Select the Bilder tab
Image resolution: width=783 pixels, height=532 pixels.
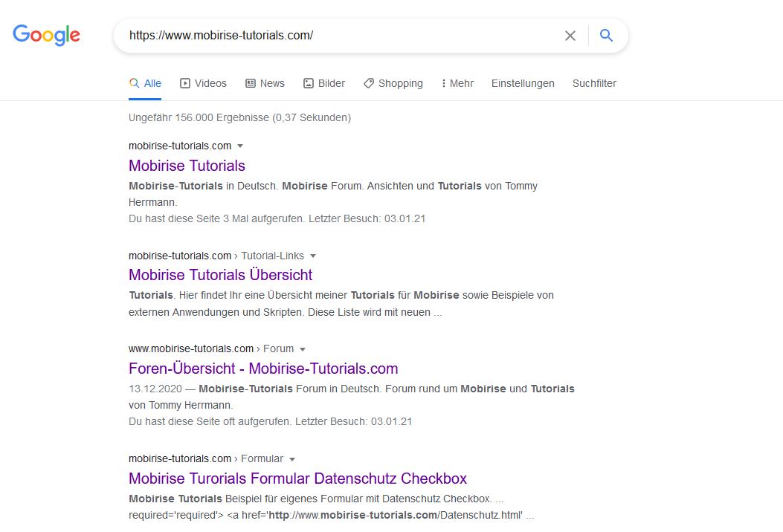point(324,83)
